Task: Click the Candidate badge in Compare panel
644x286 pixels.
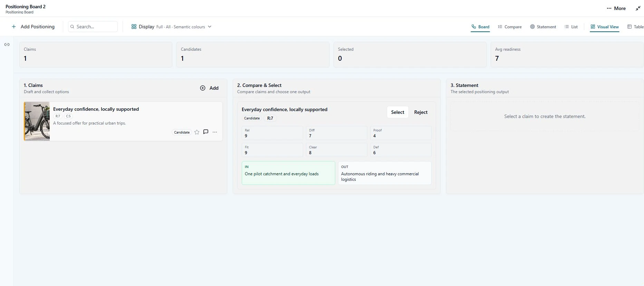Action: click(x=252, y=118)
